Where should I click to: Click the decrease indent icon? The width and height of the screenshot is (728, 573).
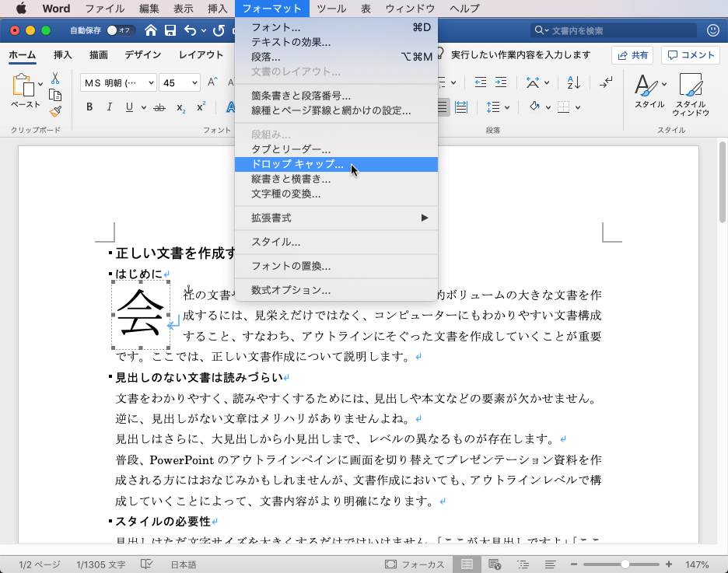[481, 82]
